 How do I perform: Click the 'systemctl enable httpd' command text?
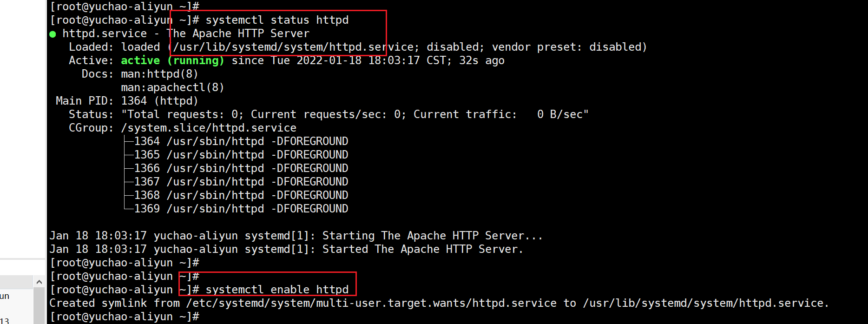(x=277, y=290)
